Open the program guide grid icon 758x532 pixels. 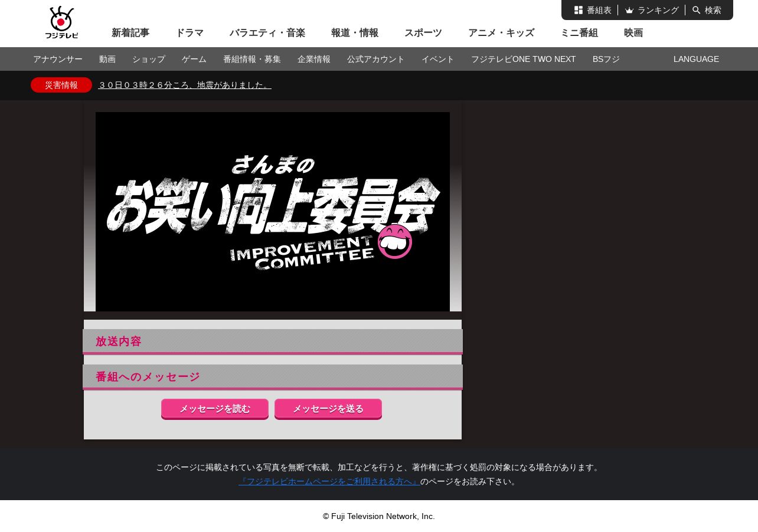point(579,10)
